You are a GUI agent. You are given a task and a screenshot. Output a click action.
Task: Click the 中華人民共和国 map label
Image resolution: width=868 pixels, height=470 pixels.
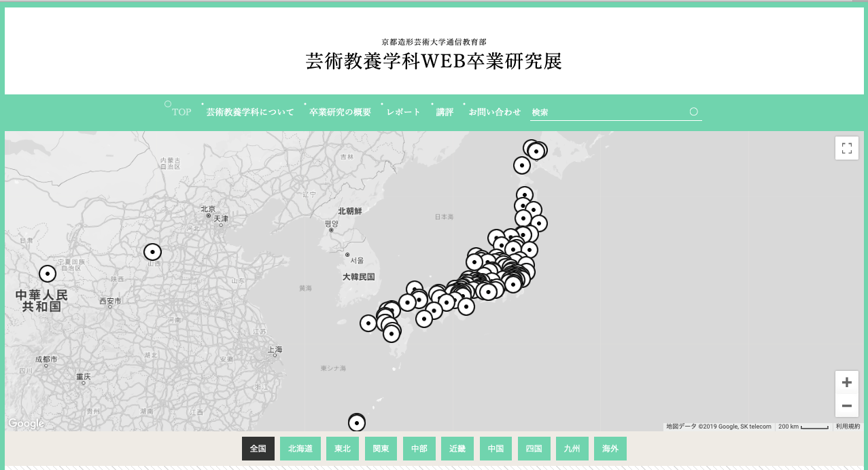(42, 300)
